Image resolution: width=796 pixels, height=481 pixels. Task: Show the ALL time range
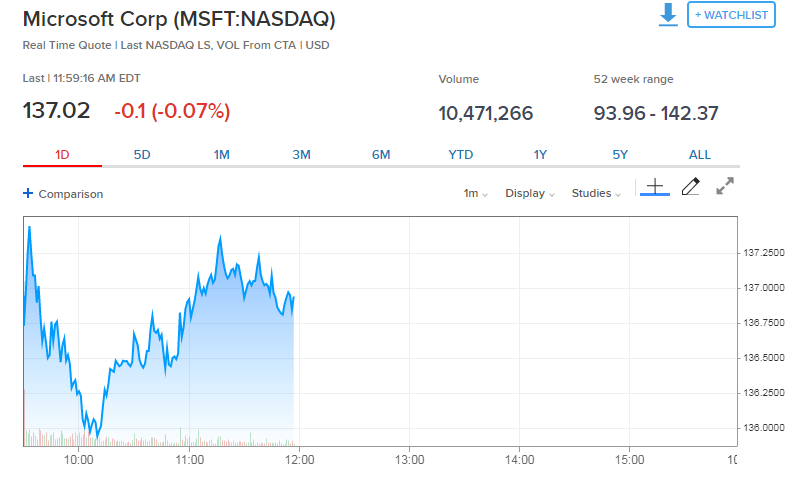(700, 155)
